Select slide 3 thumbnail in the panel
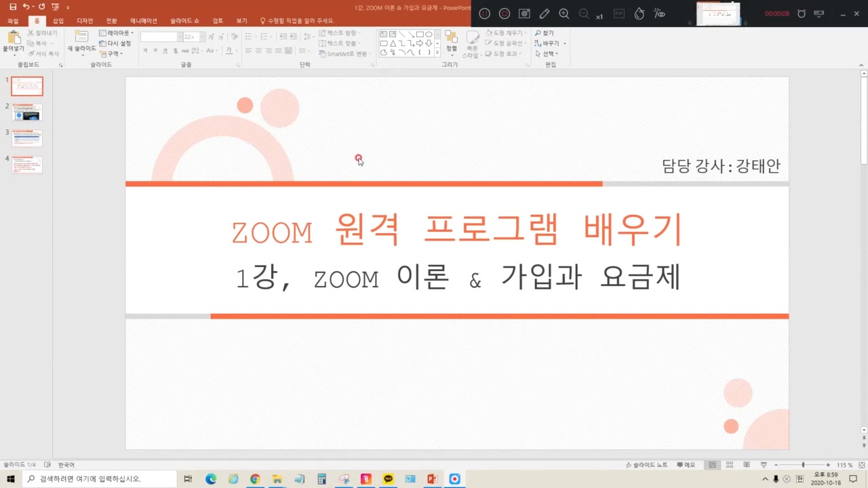The height and width of the screenshot is (488, 868). click(x=26, y=138)
